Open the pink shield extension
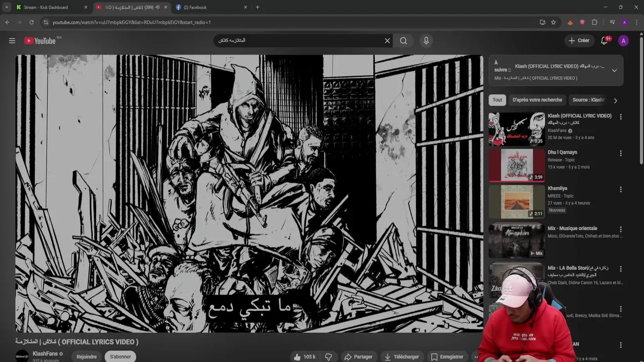 point(582,22)
